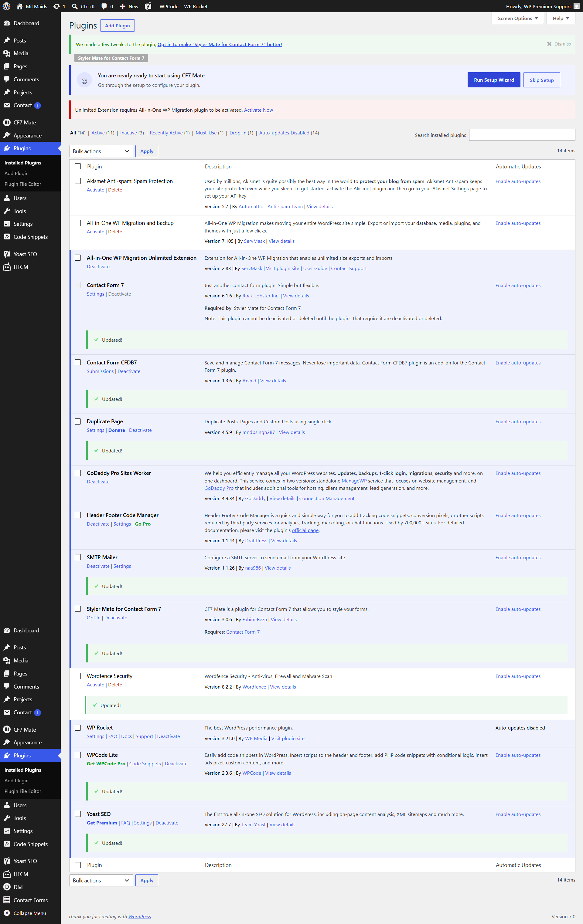This screenshot has width=583, height=924.
Task: Open WP Rocket in the admin bar
Action: [x=196, y=6]
